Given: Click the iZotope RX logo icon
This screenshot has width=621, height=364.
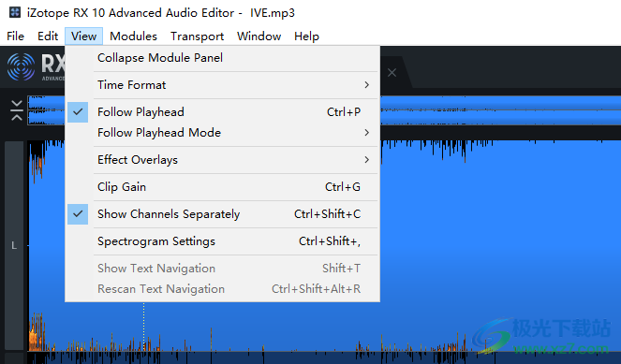Looking at the screenshot, I should click(x=22, y=66).
